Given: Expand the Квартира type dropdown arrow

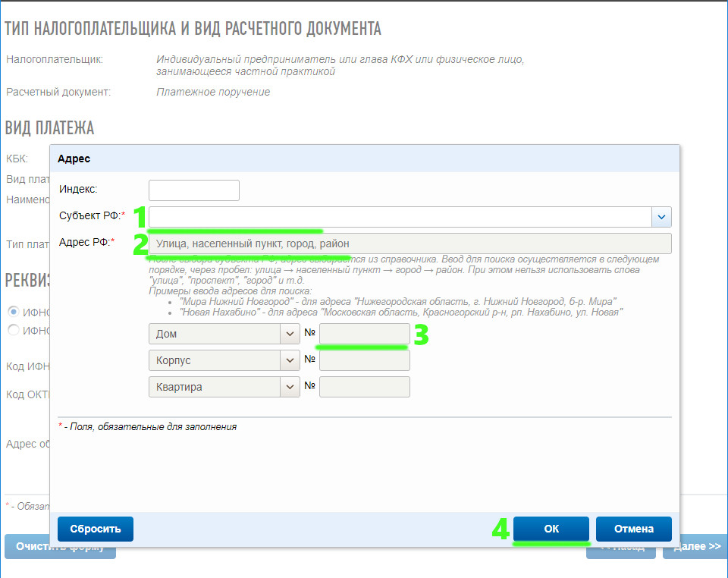Looking at the screenshot, I should tap(290, 387).
